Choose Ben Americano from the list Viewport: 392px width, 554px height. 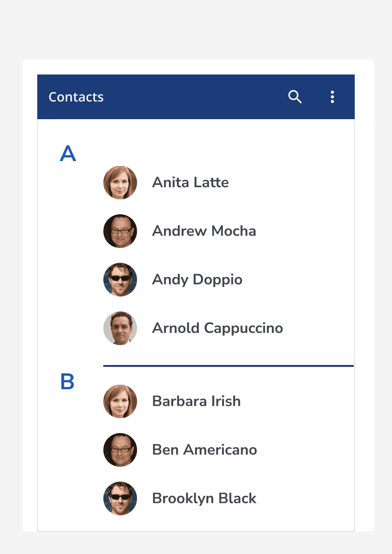tap(204, 450)
